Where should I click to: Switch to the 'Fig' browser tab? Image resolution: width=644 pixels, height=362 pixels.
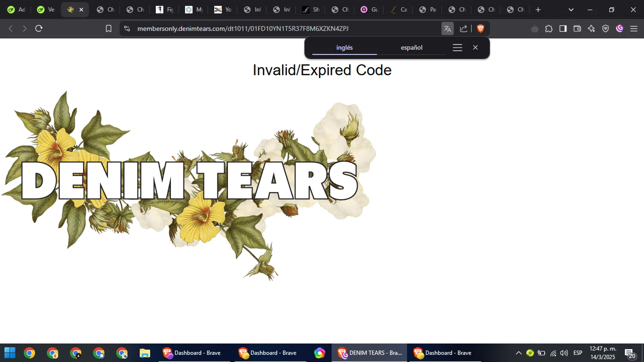tap(165, 9)
